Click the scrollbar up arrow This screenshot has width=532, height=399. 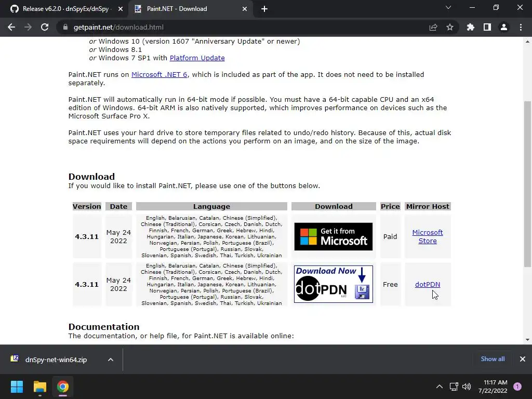coord(527,42)
